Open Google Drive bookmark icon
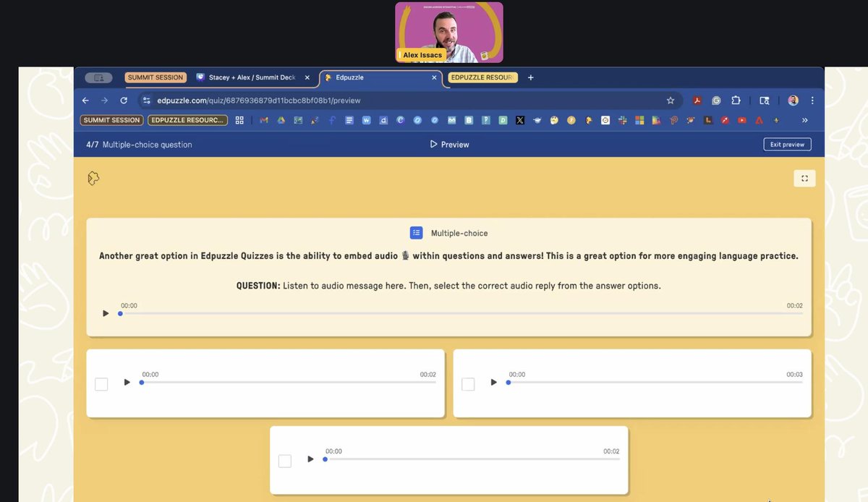 pyautogui.click(x=281, y=120)
